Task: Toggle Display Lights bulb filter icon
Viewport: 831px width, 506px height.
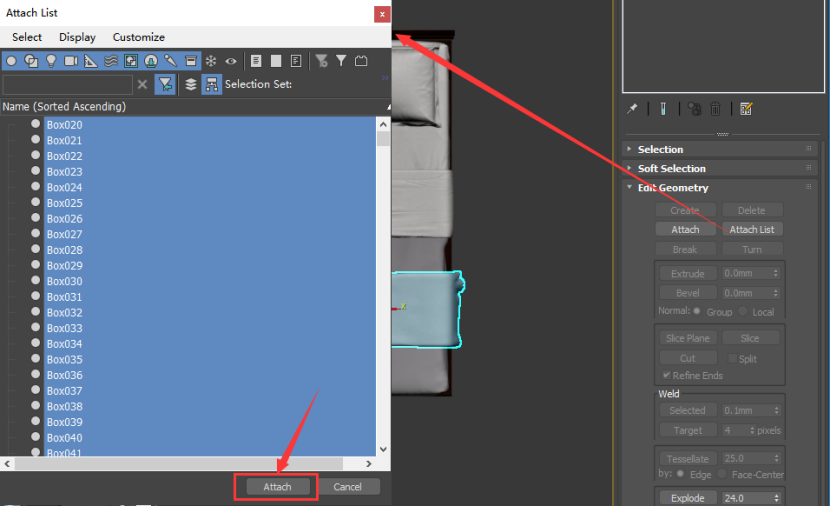Action: click(51, 61)
